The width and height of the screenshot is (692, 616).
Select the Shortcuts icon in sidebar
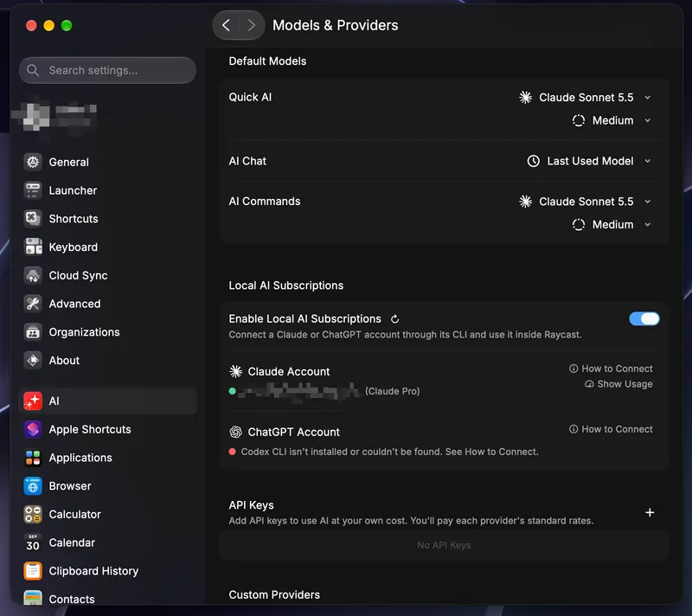33,218
